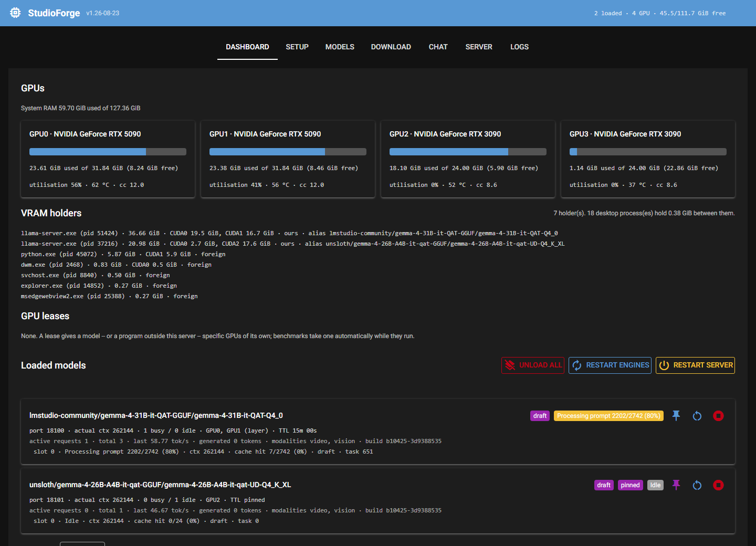
Task: Click the header status '2 loaded · 4 GPU'
Action: [x=660, y=13]
